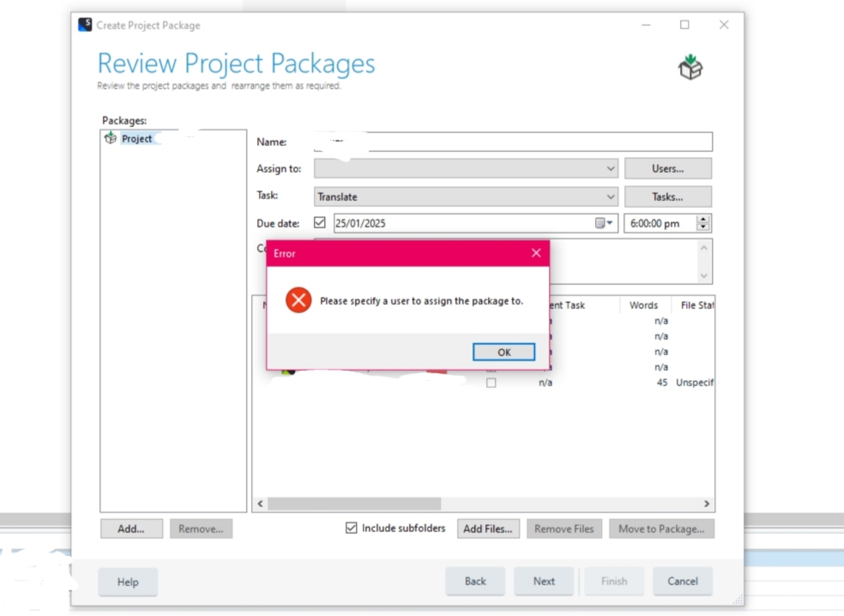Click the word count value 45
The image size is (844, 616).
coord(662,382)
